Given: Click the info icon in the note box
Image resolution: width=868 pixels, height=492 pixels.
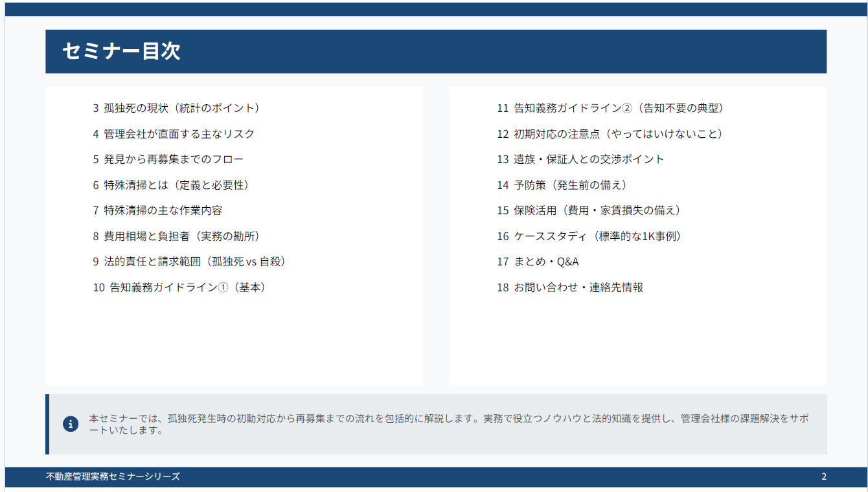Looking at the screenshot, I should coord(71,424).
